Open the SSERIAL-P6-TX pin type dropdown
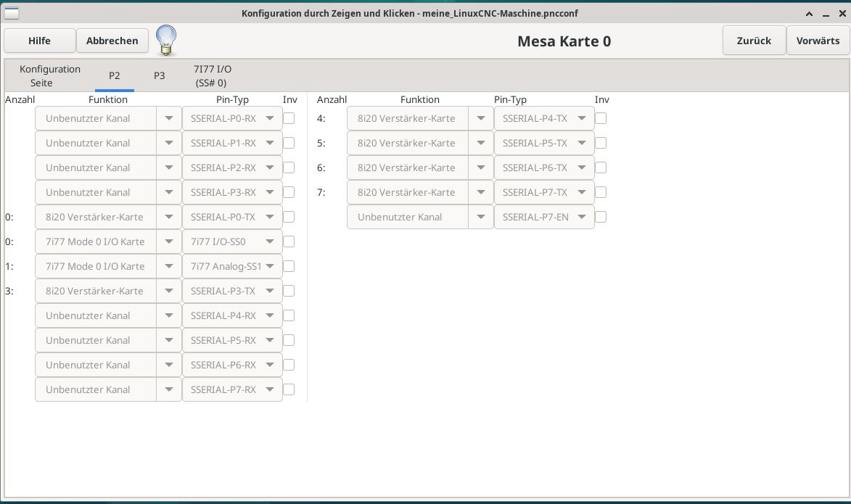The width and height of the screenshot is (851, 504). (x=544, y=168)
